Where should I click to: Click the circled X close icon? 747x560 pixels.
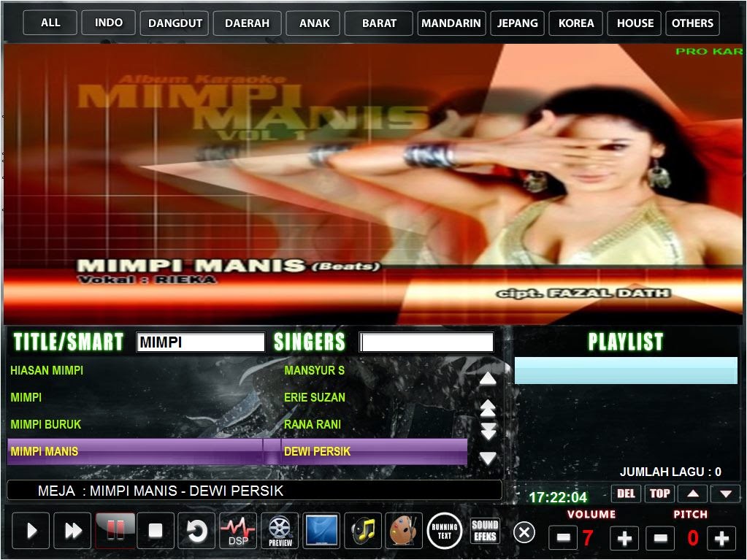coord(524,532)
